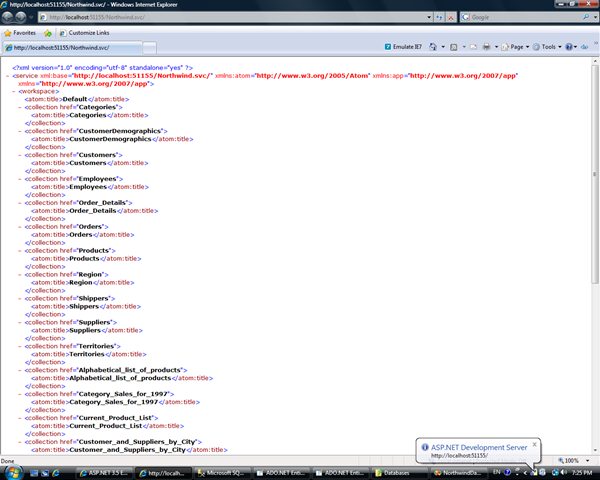
Task: Open the 100% zoom level control
Action: 573,460
